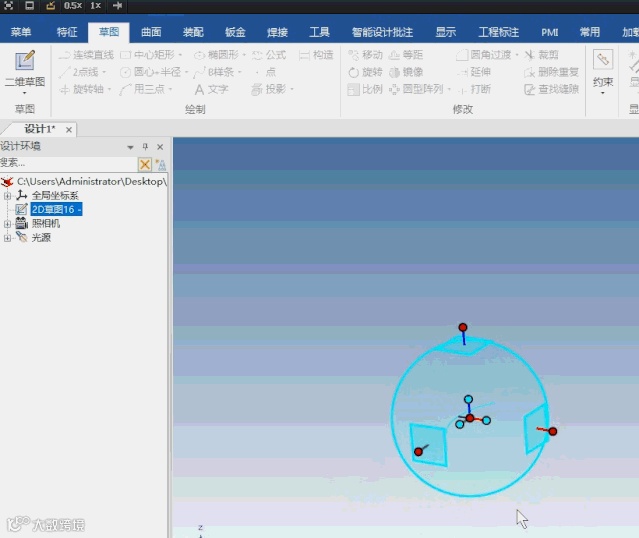Click the 约束 constraint icon
Screen dimensions: 639x538
click(603, 60)
